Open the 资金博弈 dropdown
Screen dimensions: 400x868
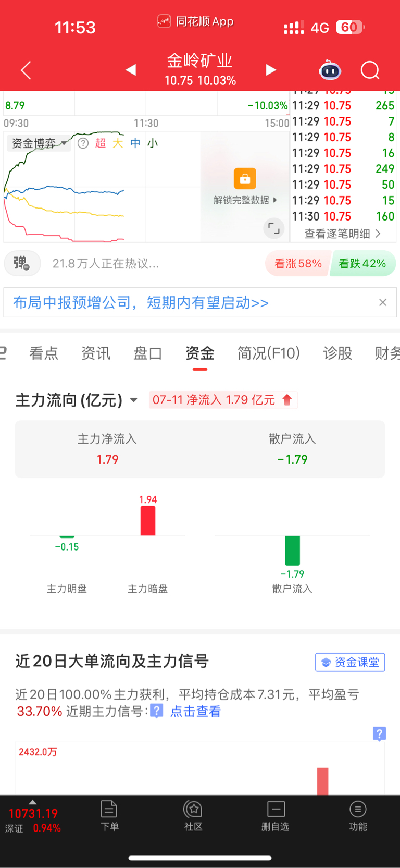coord(39,143)
